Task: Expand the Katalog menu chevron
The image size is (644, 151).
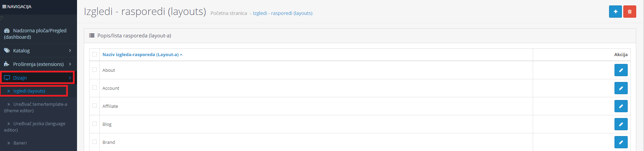Action: [70, 50]
